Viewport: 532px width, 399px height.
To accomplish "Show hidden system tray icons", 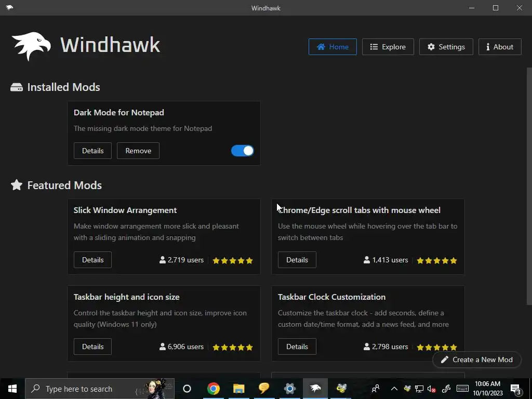I will (394, 389).
